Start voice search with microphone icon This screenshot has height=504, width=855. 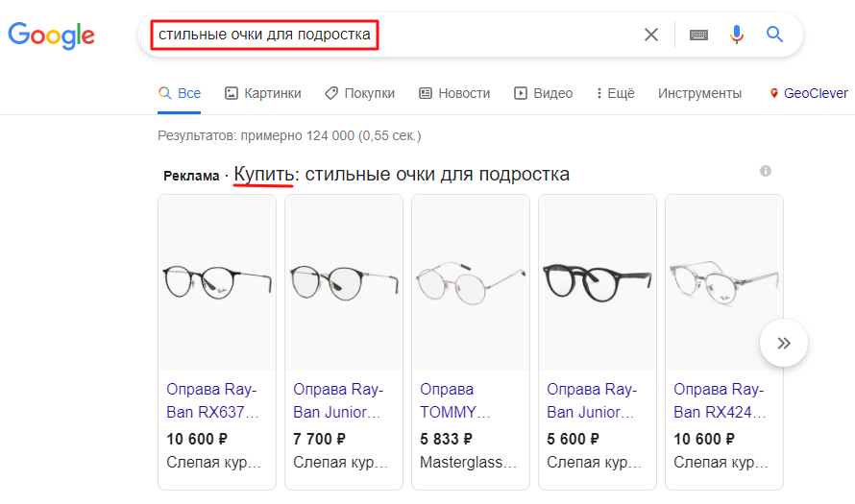click(736, 35)
